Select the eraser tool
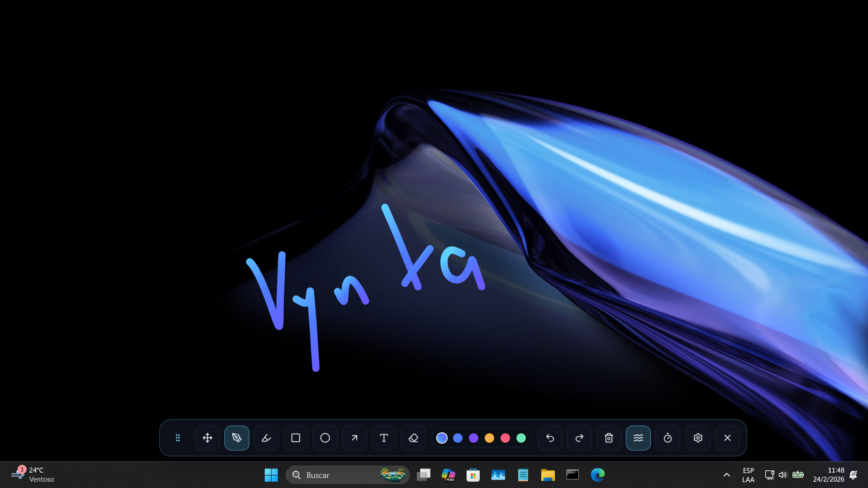 pos(413,438)
